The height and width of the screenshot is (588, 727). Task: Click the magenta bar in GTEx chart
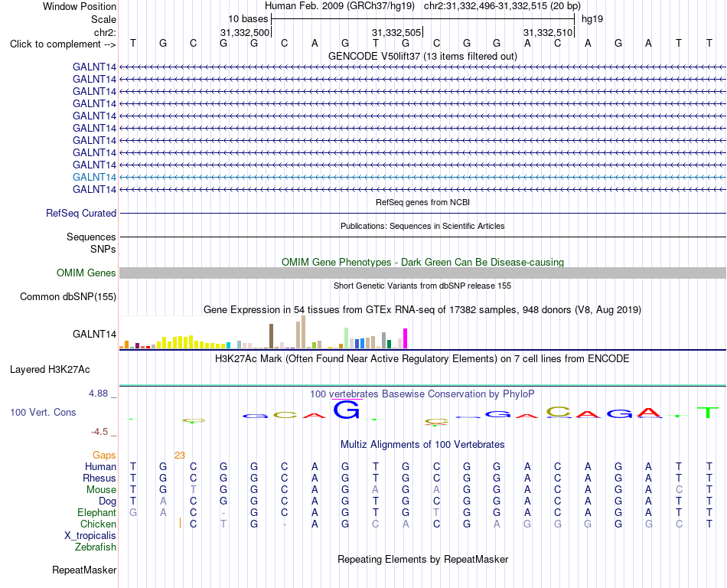(x=406, y=338)
